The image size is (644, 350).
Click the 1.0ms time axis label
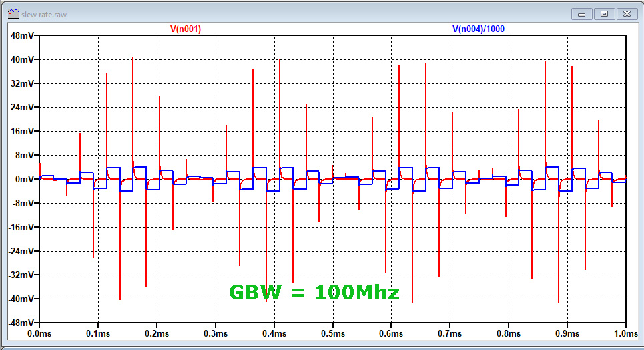626,333
